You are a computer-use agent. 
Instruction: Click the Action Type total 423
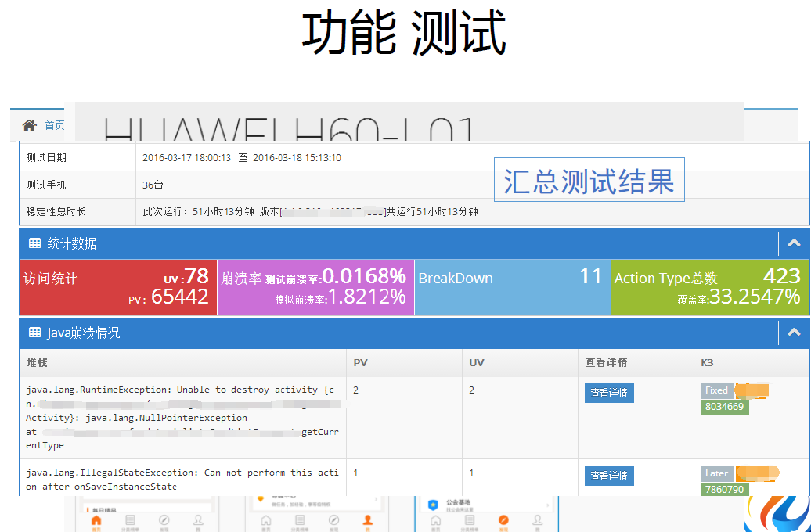[x=782, y=277]
